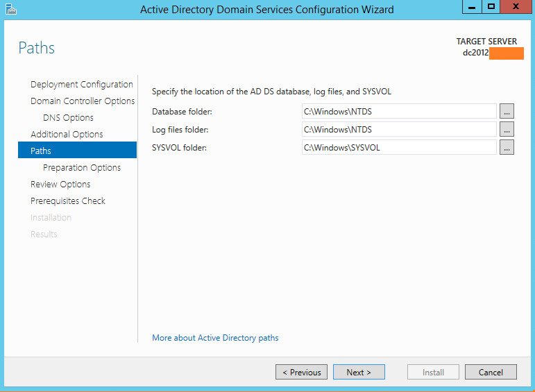Browse for the SYSVOL folder location
535x392 pixels.
click(507, 147)
